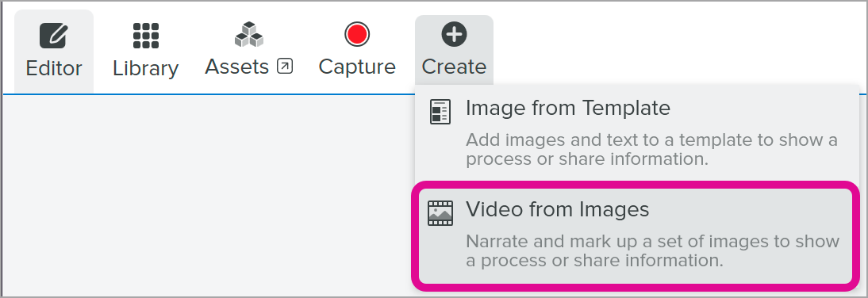This screenshot has width=868, height=298.
Task: Choose Video from Images option
Action: pos(636,235)
